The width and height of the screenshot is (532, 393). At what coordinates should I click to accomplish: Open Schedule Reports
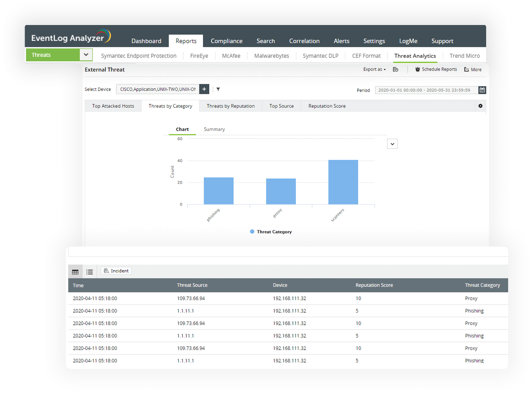coord(436,69)
